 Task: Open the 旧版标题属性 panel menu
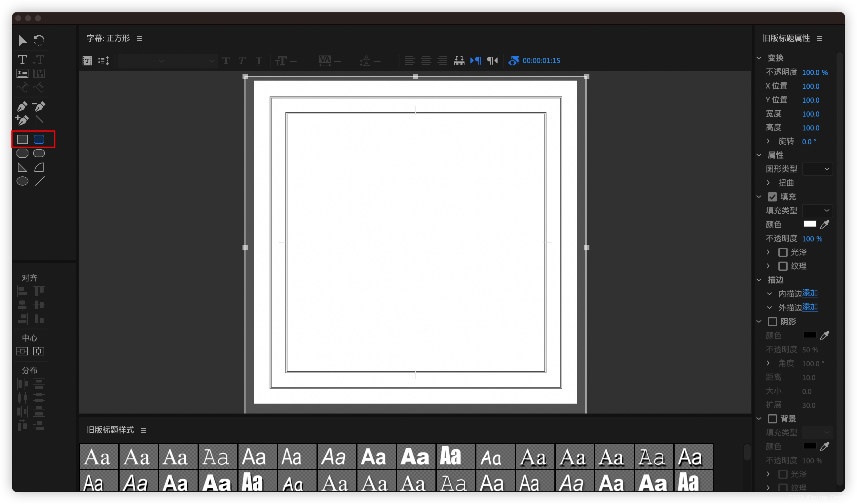tap(819, 39)
